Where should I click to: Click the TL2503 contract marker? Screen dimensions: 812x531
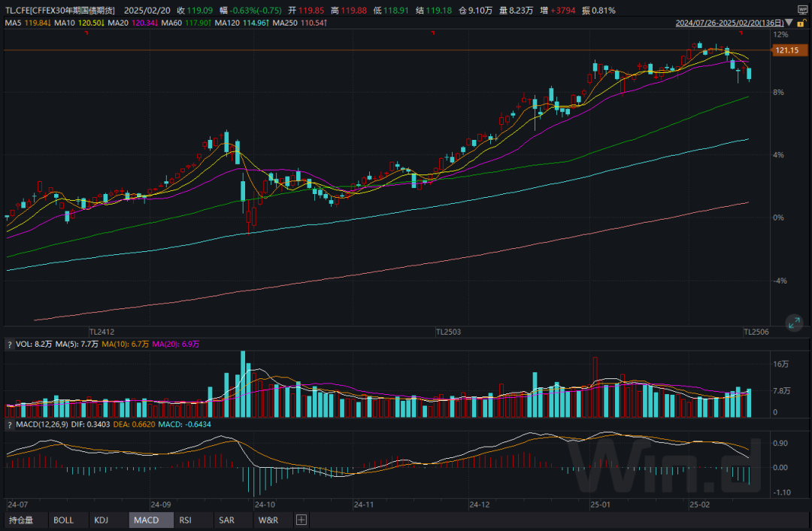click(x=448, y=331)
